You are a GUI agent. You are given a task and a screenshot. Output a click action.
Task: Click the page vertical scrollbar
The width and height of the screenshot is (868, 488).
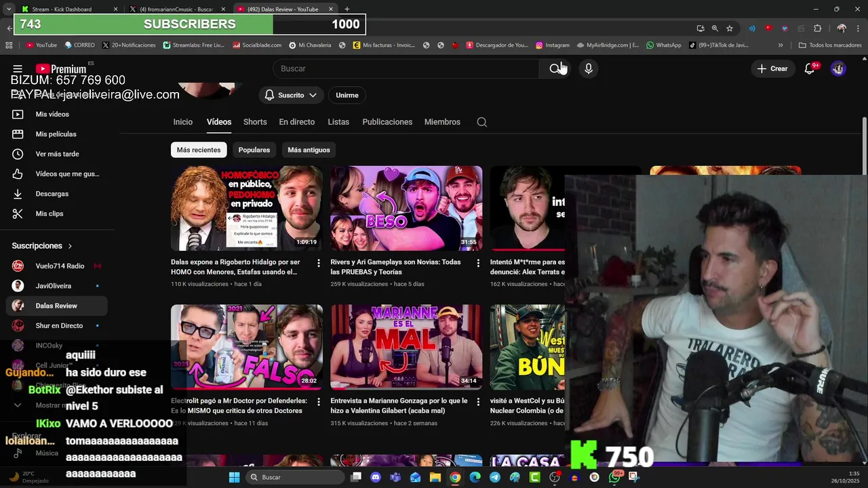point(864,146)
